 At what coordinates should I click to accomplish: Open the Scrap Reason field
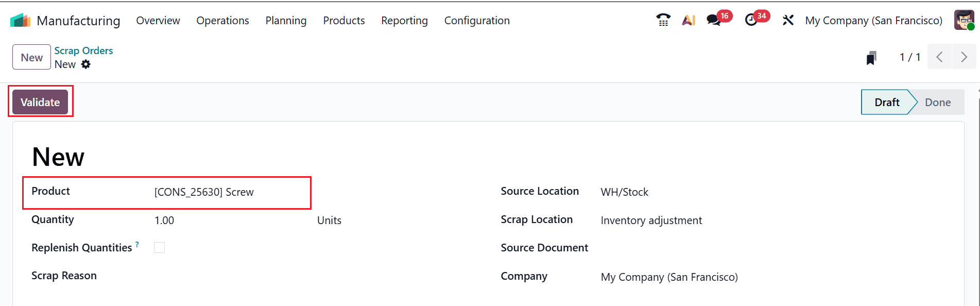pos(232,276)
